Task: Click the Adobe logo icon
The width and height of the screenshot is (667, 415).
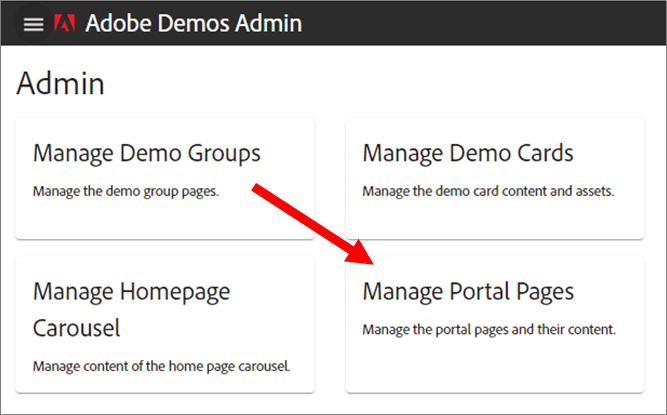Action: (65, 23)
